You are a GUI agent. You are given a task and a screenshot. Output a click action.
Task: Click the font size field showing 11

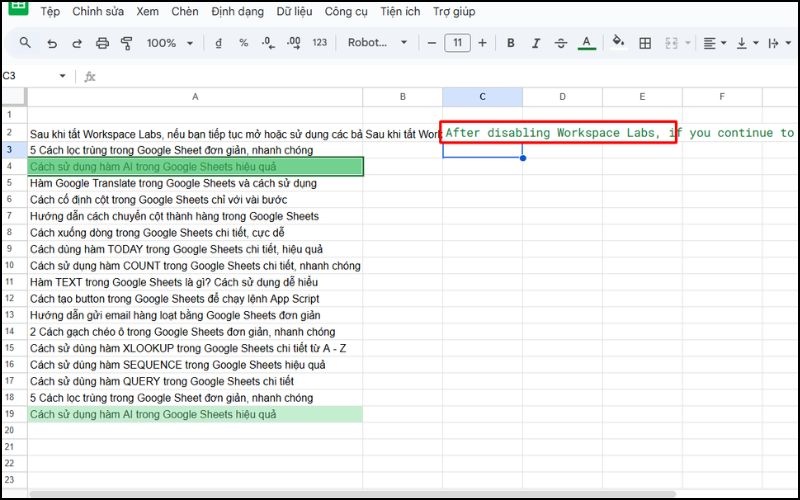coord(457,43)
